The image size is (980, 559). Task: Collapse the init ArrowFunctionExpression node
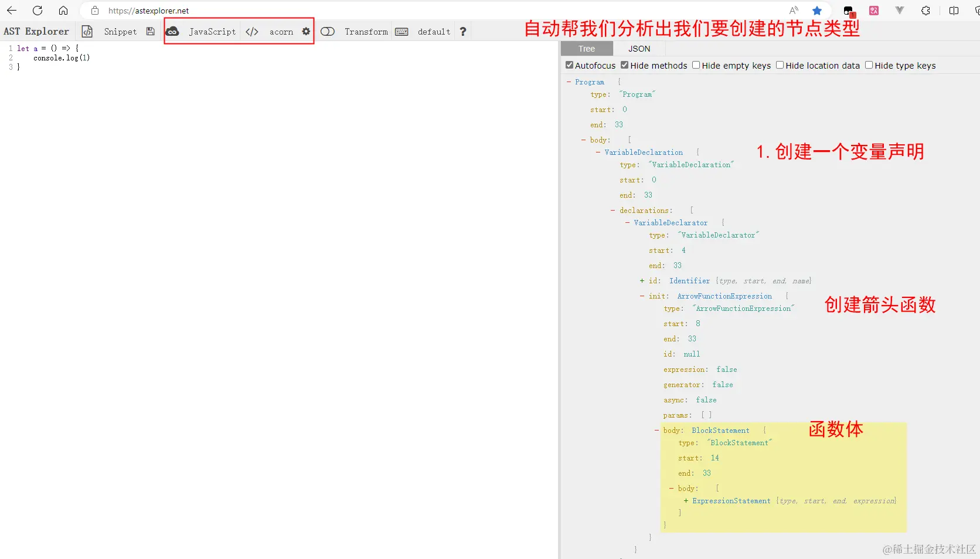tap(642, 296)
